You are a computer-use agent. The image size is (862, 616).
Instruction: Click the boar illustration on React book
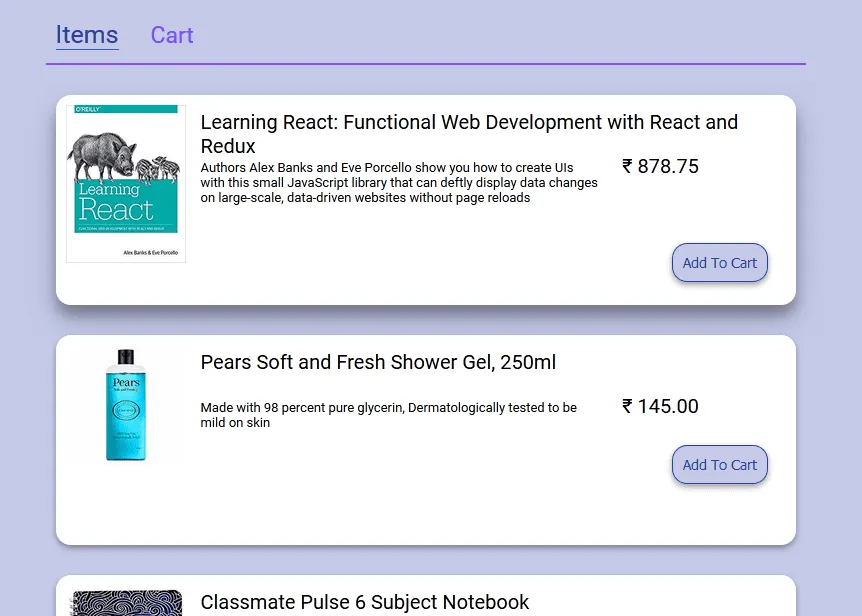tap(103, 155)
